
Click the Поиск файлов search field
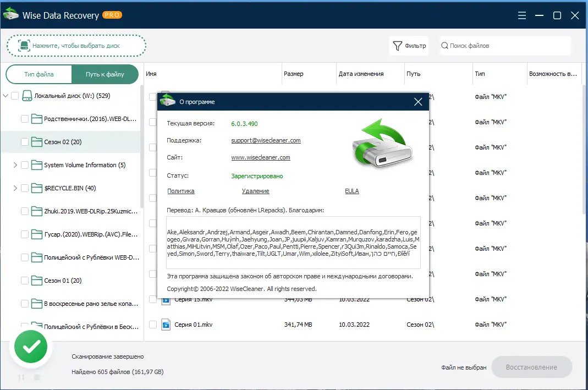click(505, 46)
